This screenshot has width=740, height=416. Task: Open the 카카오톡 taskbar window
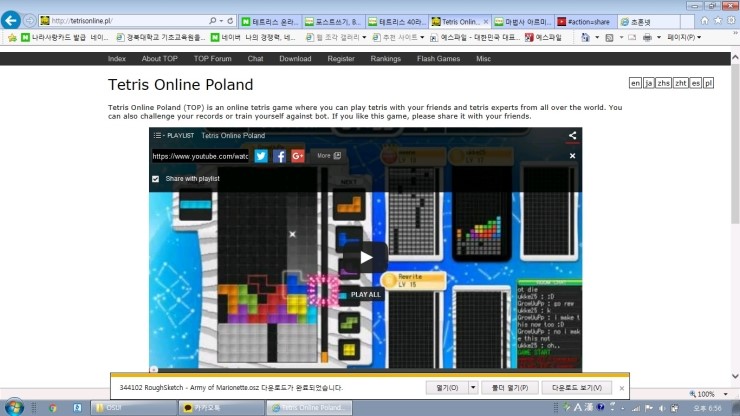(x=221, y=408)
